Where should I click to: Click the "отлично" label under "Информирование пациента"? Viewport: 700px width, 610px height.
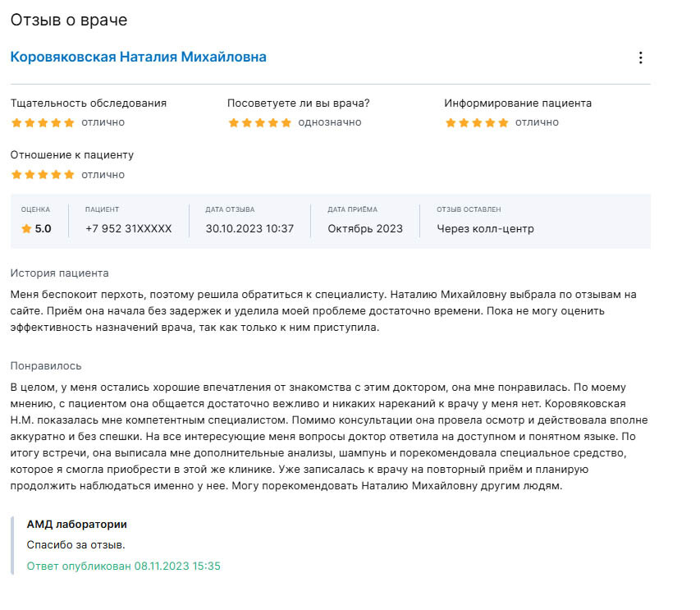[x=537, y=122]
